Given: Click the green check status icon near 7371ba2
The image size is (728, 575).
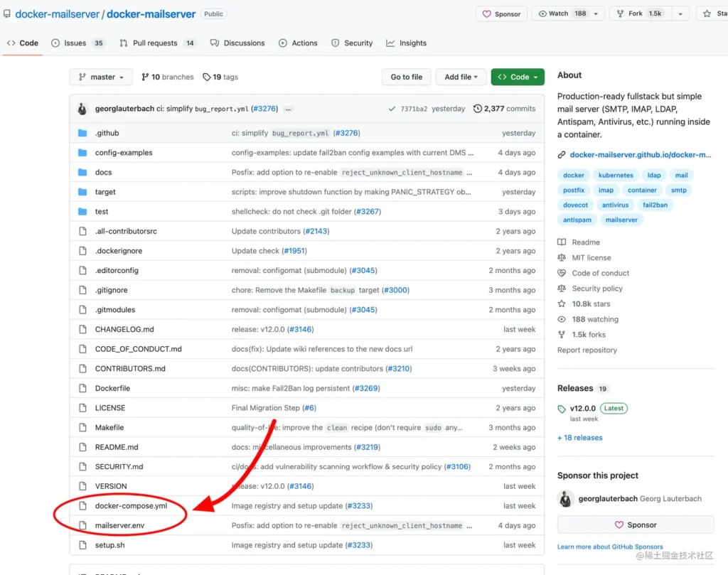Looking at the screenshot, I should click(392, 109).
